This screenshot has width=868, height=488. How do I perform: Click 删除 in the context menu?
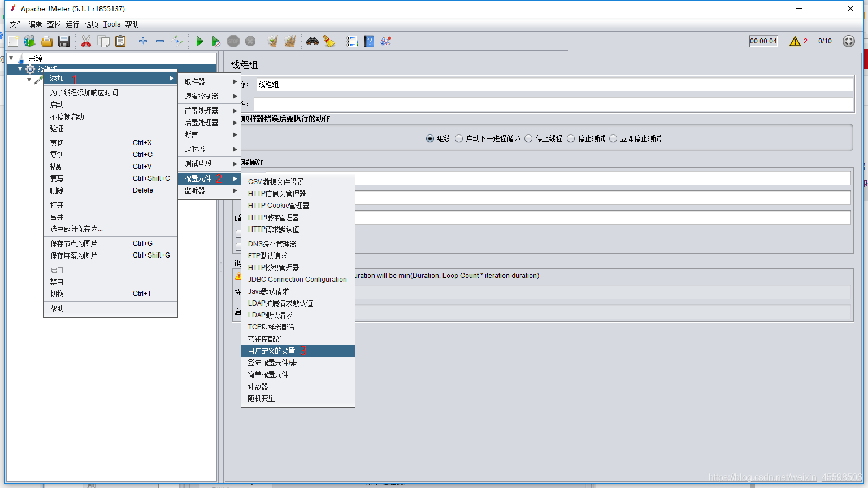pyautogui.click(x=110, y=190)
